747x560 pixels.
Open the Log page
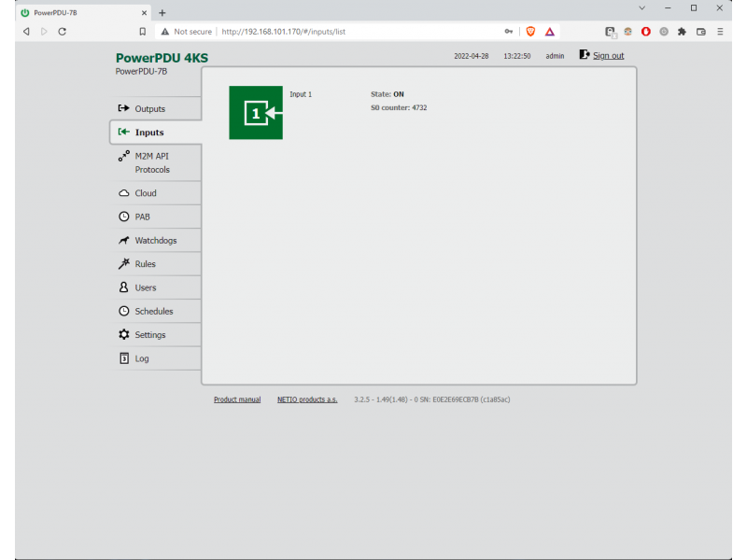tap(156, 358)
